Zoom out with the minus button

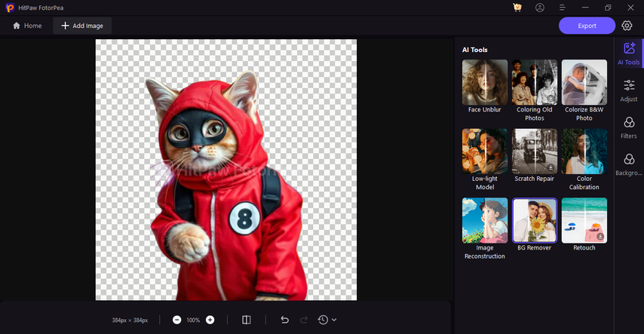click(x=177, y=320)
